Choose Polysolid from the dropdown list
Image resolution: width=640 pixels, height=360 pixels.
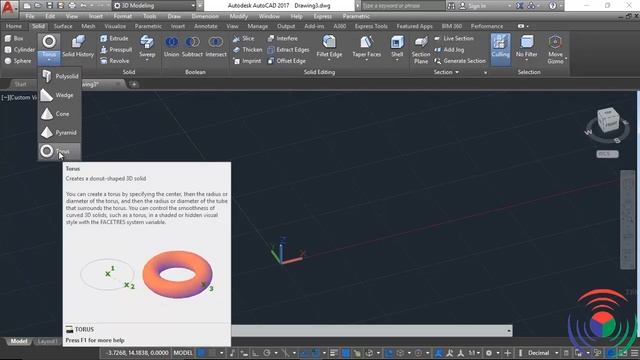[60, 76]
